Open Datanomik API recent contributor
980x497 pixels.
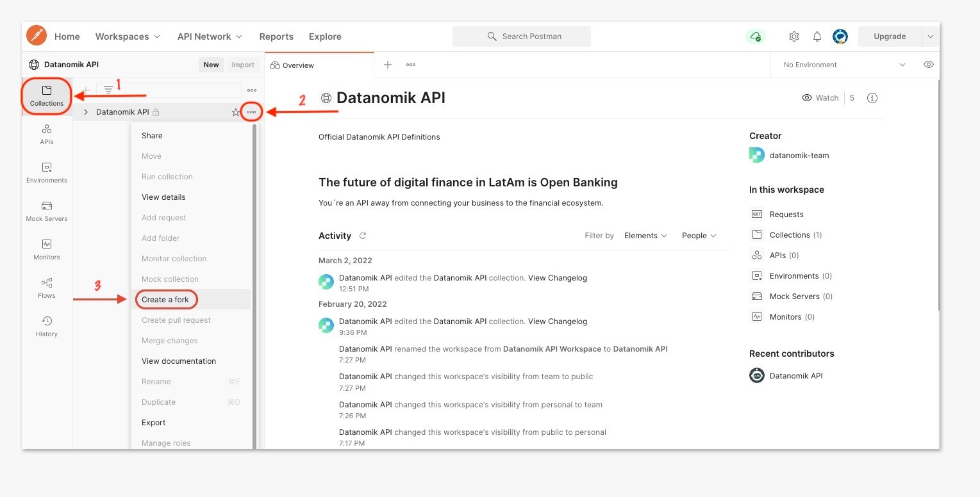(x=796, y=376)
